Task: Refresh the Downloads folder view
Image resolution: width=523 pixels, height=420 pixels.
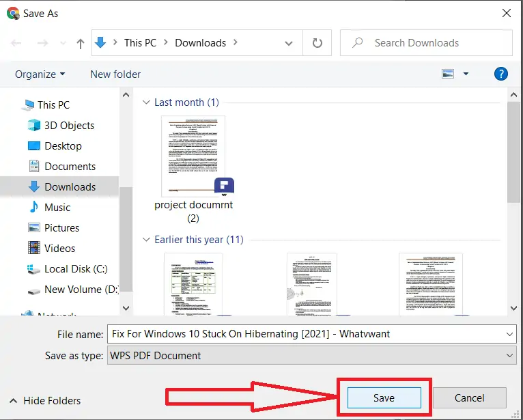Action: pos(317,43)
